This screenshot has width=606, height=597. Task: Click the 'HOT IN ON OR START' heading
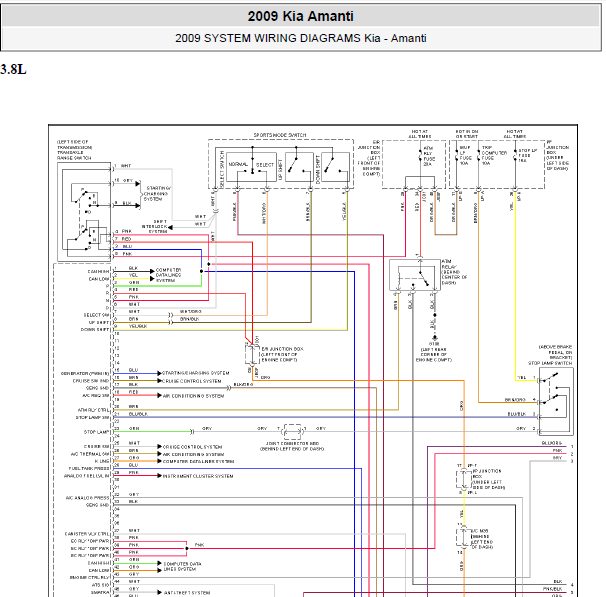tap(467, 134)
